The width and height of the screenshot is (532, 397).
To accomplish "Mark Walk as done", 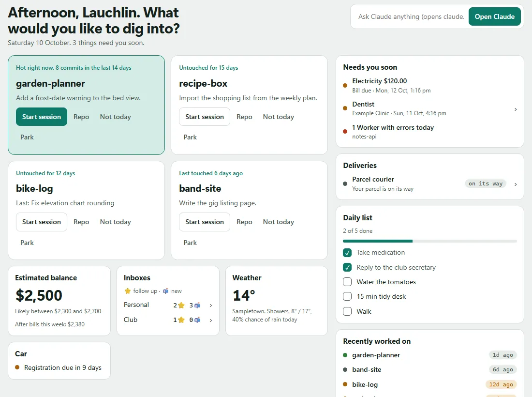I will coord(347,311).
